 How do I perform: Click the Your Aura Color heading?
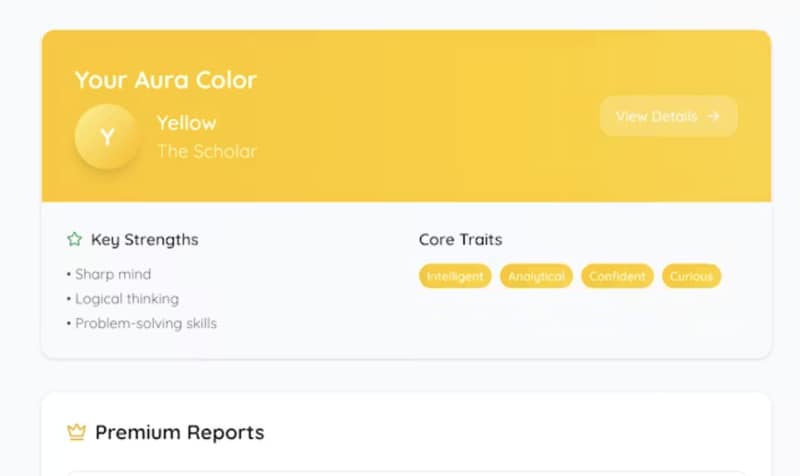[x=165, y=80]
